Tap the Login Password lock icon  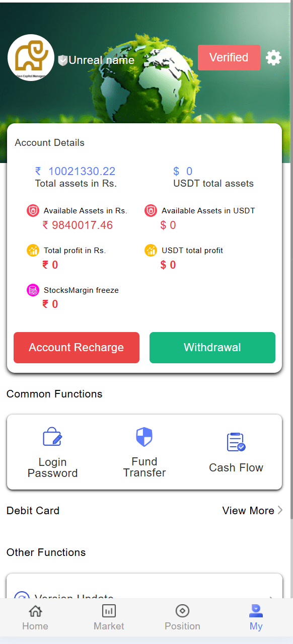click(x=52, y=437)
